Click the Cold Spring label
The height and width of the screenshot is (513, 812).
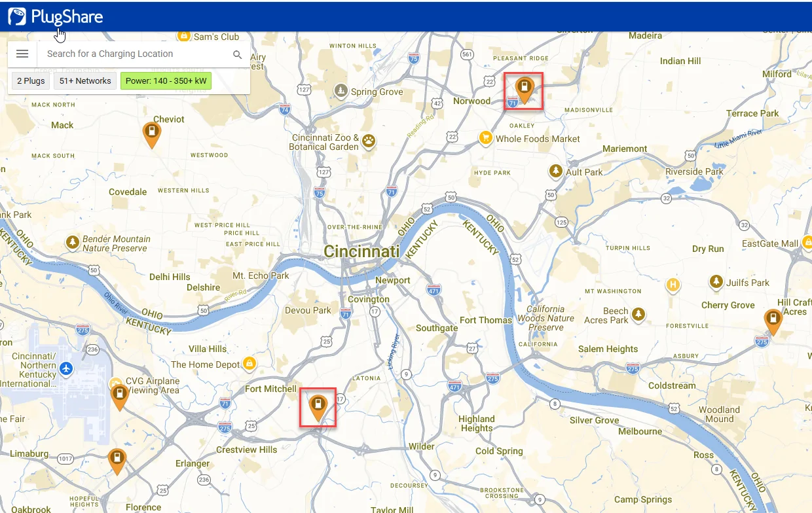499,451
